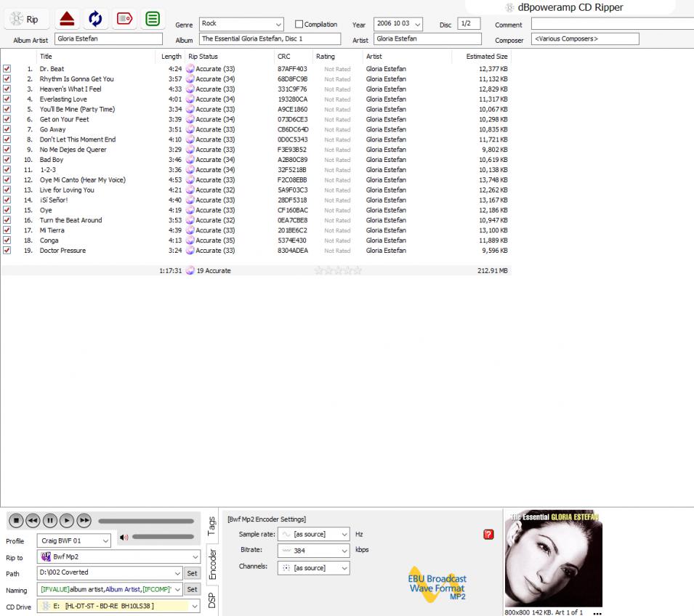
Task: Open the Profile dropdown Craig BWF 01
Action: [x=75, y=541]
